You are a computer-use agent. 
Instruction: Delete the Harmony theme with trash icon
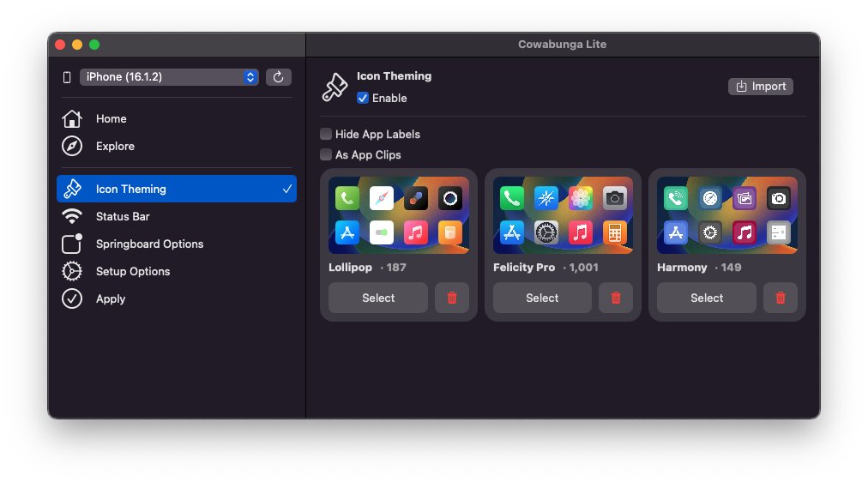click(781, 298)
